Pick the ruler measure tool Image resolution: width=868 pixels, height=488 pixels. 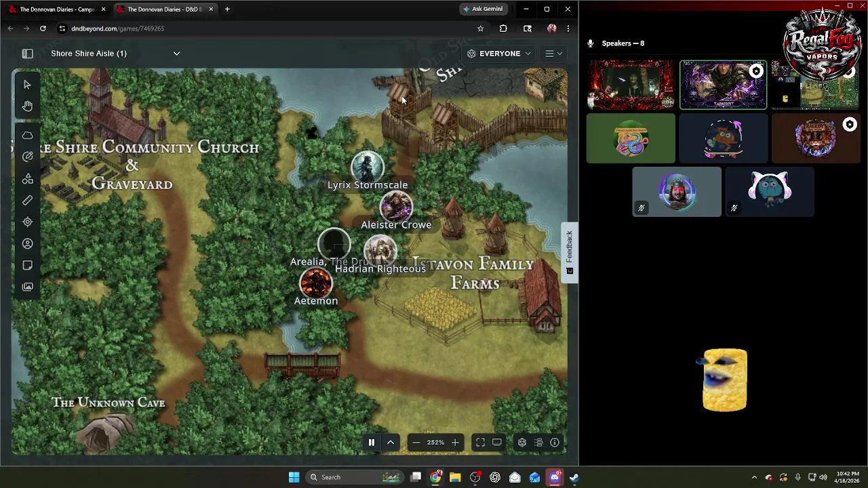click(x=27, y=200)
